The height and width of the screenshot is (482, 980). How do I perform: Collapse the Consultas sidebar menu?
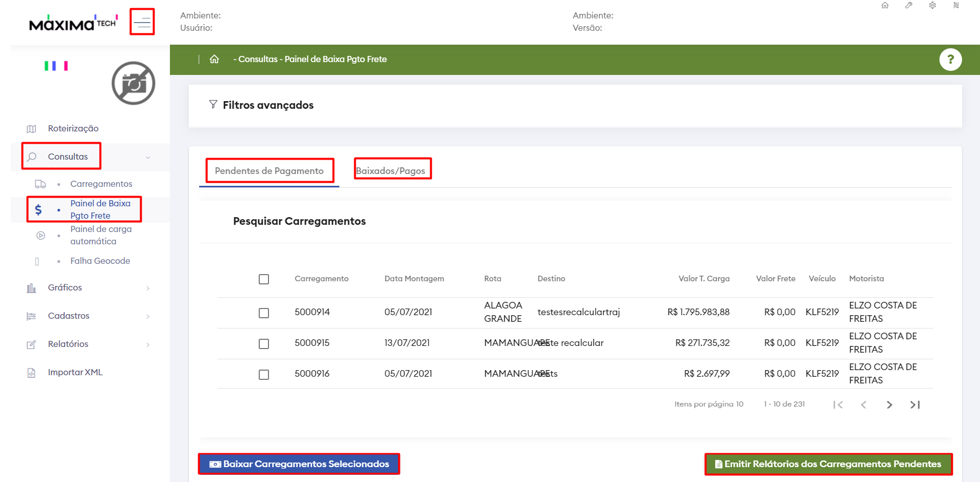click(68, 157)
